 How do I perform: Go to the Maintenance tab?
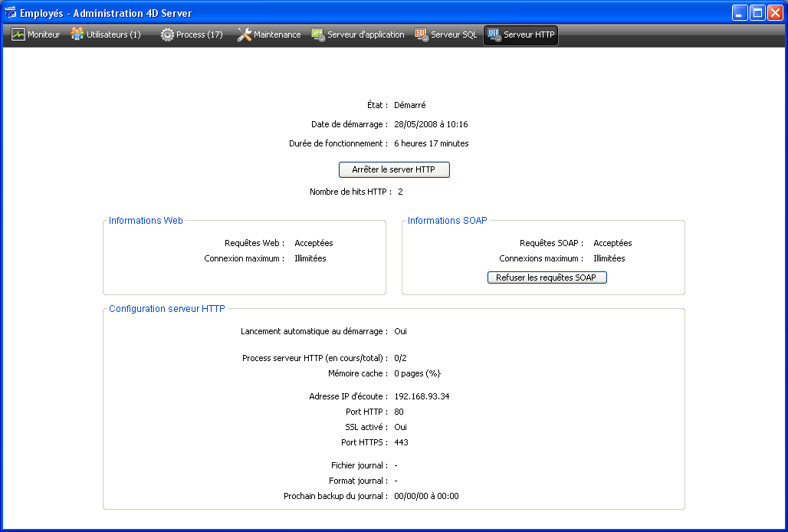[x=269, y=34]
